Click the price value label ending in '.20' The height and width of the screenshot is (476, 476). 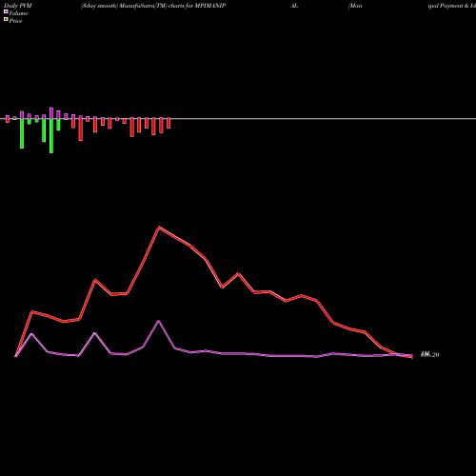[x=429, y=354]
